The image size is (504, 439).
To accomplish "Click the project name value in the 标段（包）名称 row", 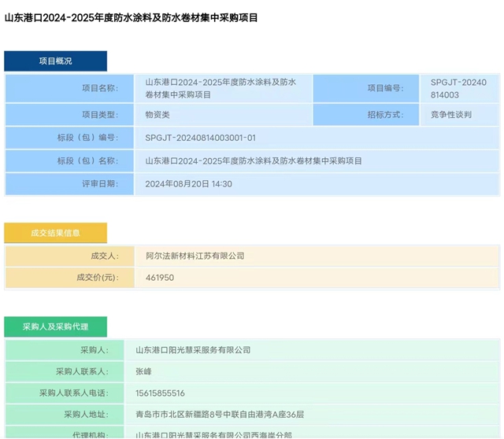I will 254,161.
